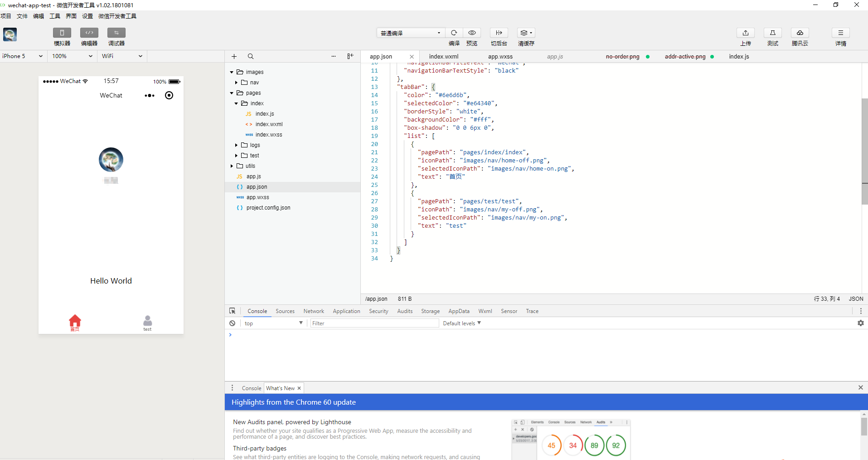
Task: Tap the simulator circular close target icon
Action: (169, 95)
